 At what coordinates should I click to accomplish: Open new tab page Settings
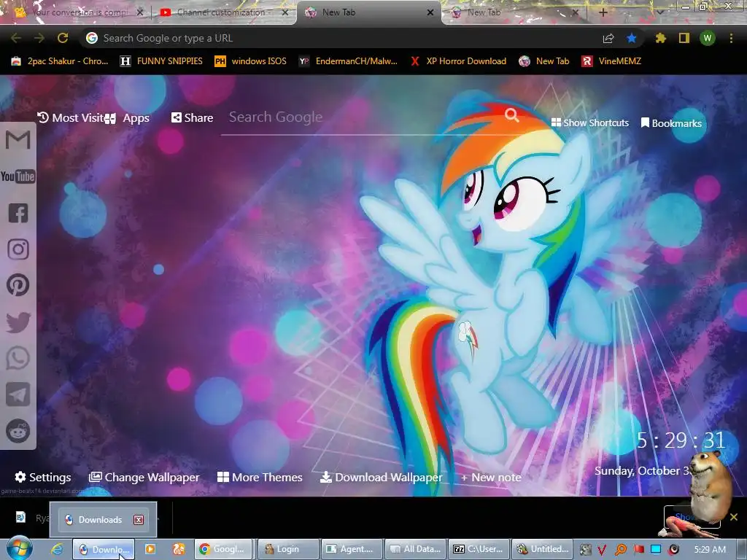(x=43, y=477)
